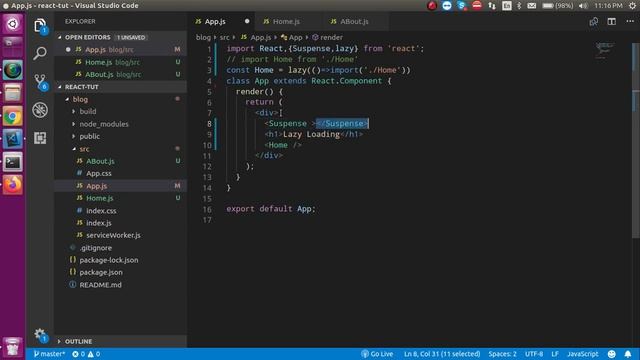This screenshot has width=640, height=360.
Task: Click 'src' in the breadcrumb path
Action: [224, 38]
